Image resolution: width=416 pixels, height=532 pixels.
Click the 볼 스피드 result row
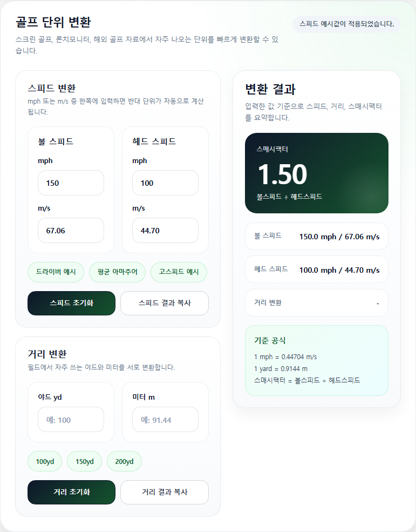(x=317, y=236)
